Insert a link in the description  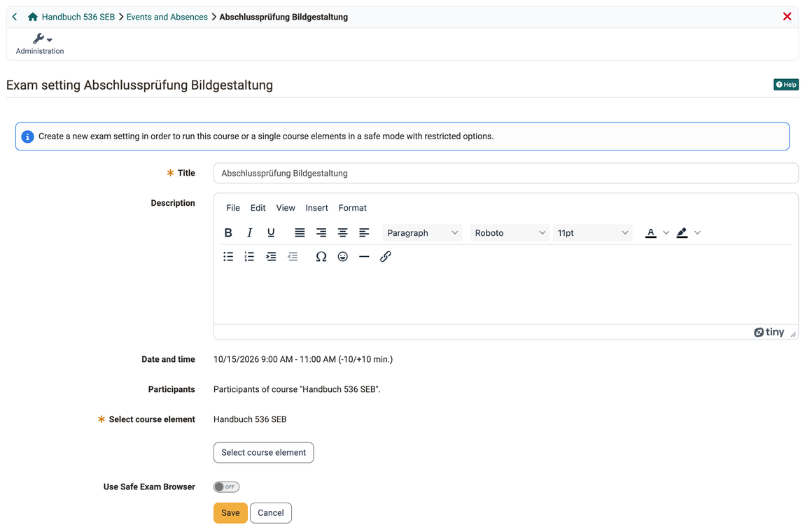pyautogui.click(x=386, y=257)
